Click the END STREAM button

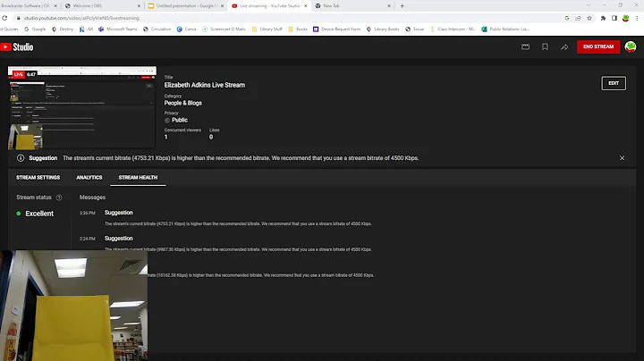point(598,46)
